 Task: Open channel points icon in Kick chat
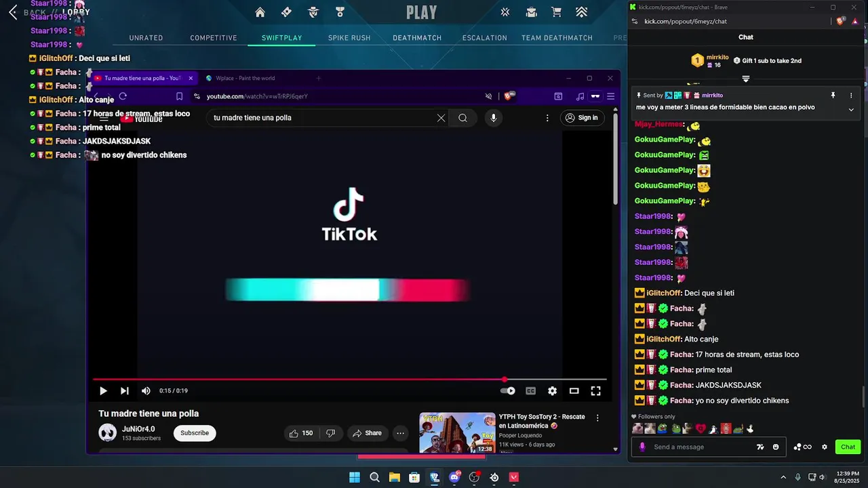point(803,447)
